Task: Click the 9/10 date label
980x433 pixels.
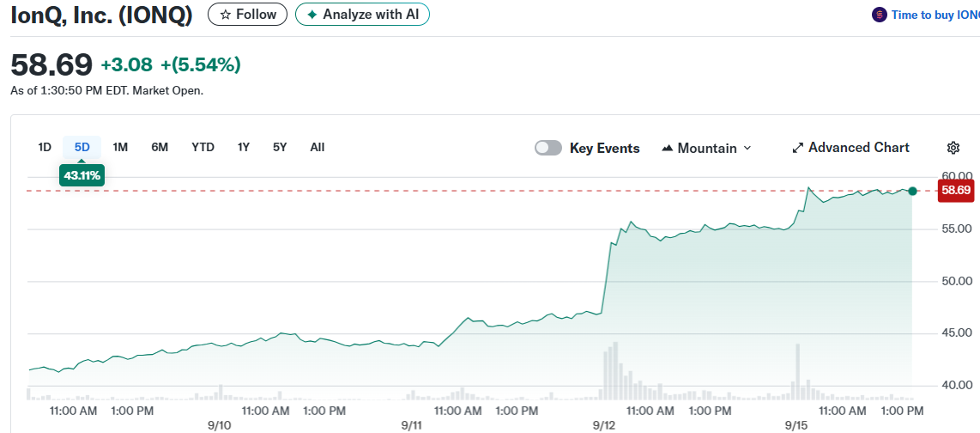Action: click(220, 425)
